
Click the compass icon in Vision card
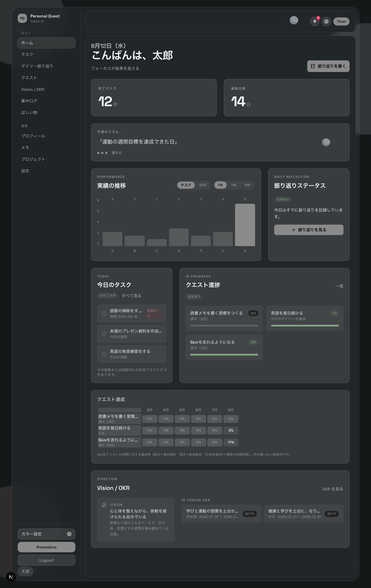[104, 505]
